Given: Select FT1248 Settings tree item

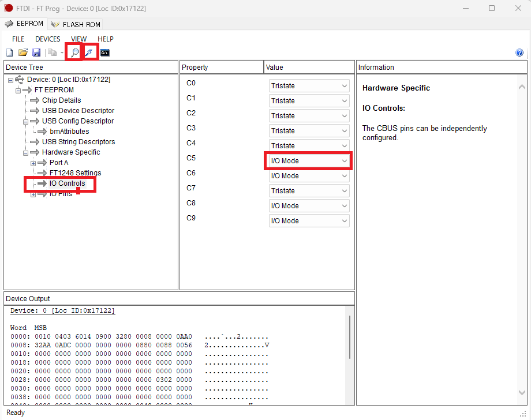Looking at the screenshot, I should coord(75,173).
